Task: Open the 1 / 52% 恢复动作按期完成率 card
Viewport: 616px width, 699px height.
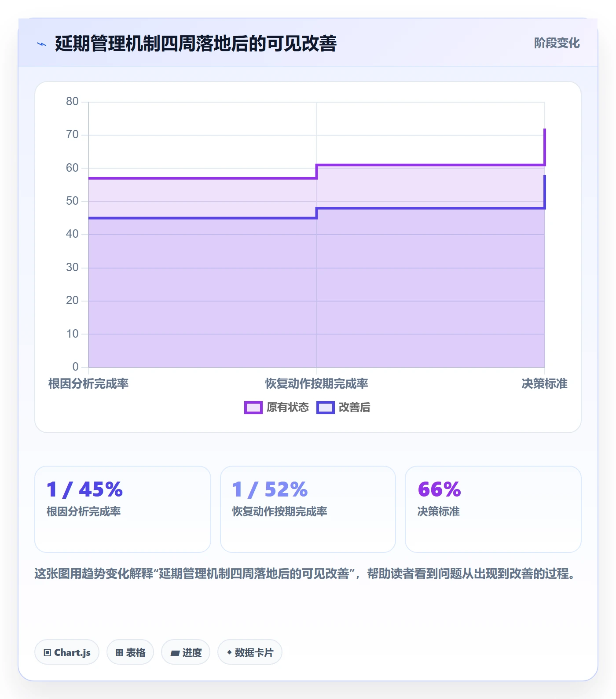Action: tap(308, 509)
